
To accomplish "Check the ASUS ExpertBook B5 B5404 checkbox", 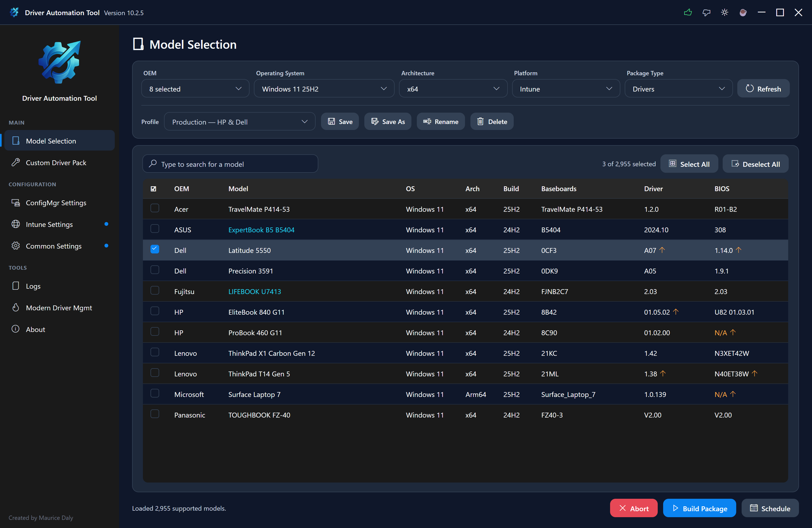I will [155, 229].
